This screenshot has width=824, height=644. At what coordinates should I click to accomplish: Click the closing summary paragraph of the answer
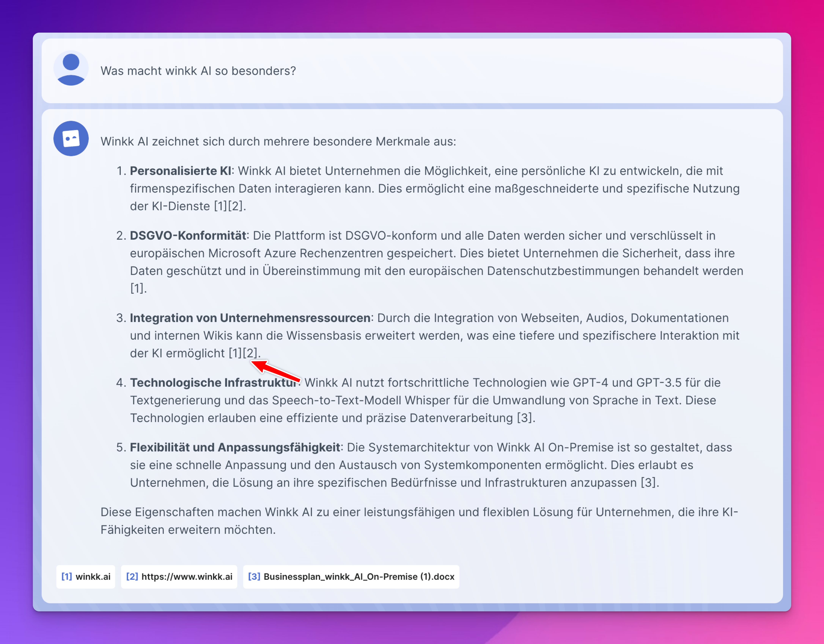coord(415,521)
